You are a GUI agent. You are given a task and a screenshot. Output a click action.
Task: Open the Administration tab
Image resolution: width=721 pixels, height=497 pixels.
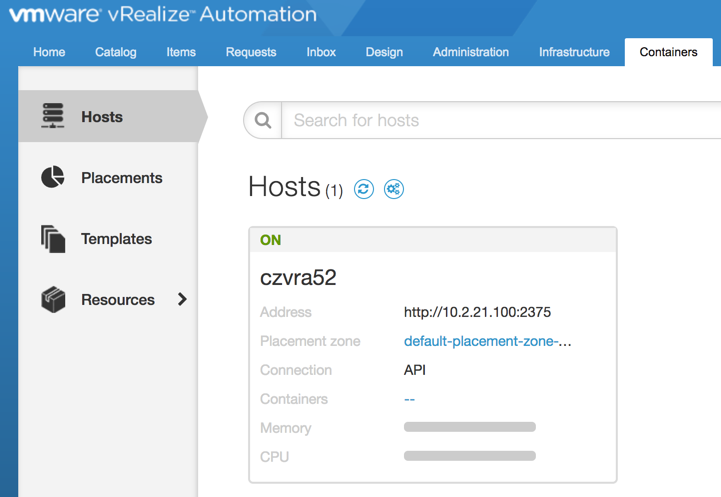pos(470,52)
